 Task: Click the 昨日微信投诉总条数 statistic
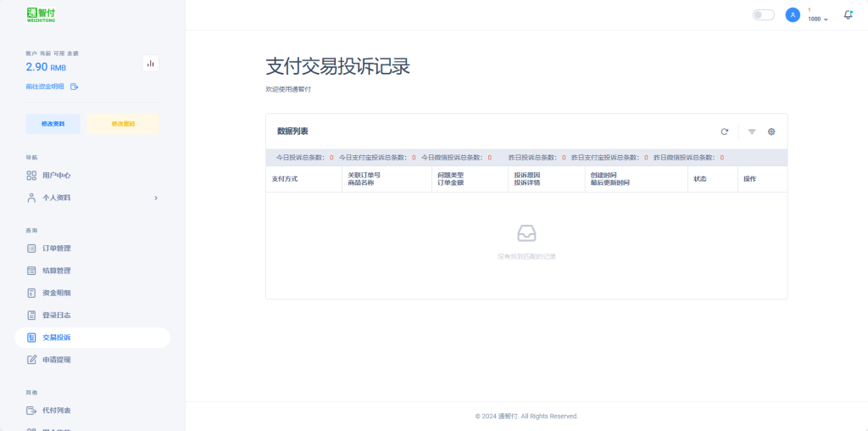coord(688,158)
